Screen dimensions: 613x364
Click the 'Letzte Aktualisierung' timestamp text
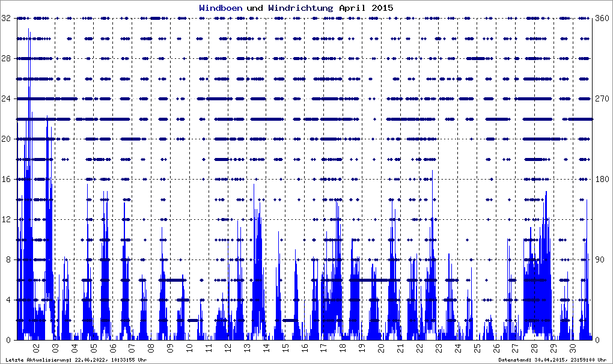(76, 360)
